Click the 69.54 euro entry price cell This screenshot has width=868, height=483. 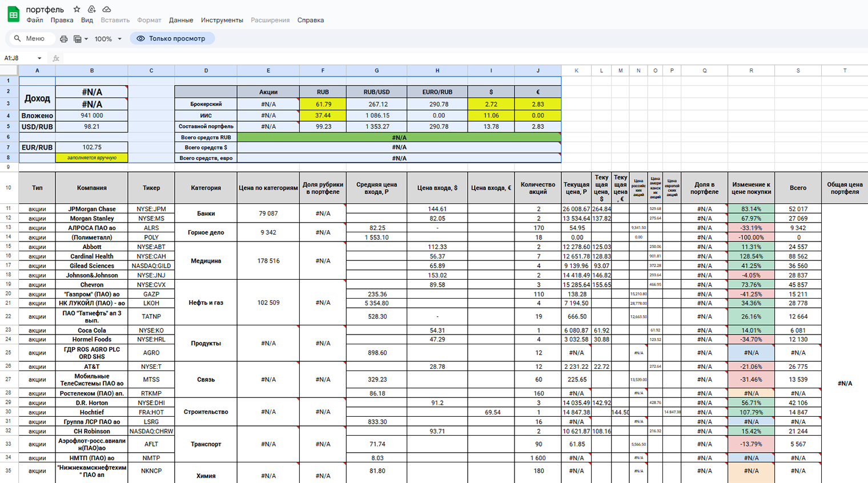491,412
